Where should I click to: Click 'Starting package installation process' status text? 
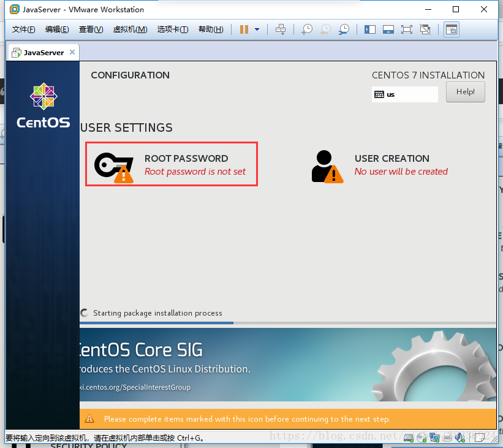tap(157, 313)
